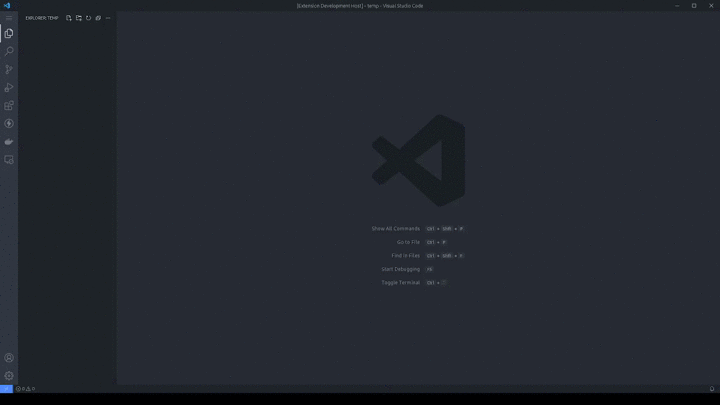This screenshot has width=720, height=405.
Task: Open the Search view
Action: click(9, 51)
